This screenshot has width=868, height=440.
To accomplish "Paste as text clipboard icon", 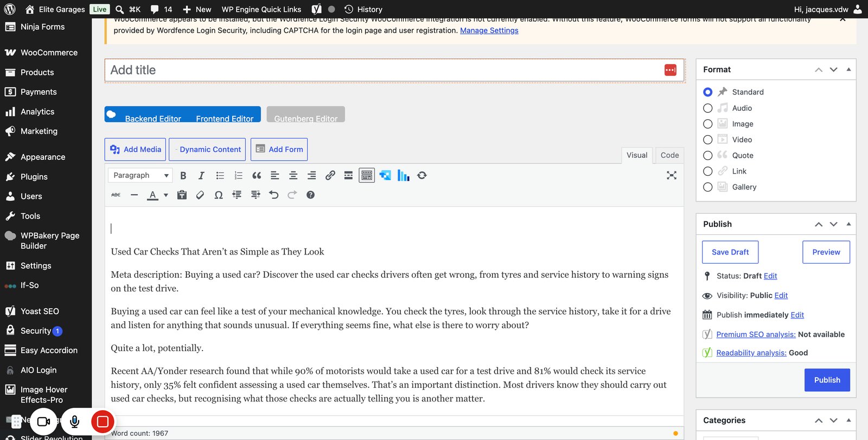I will (182, 195).
